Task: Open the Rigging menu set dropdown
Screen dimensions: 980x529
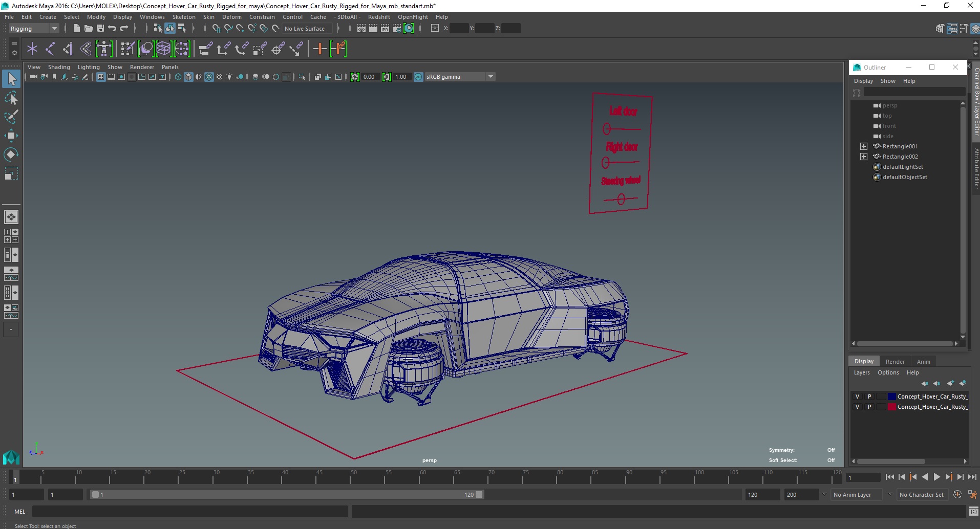Action: 34,29
